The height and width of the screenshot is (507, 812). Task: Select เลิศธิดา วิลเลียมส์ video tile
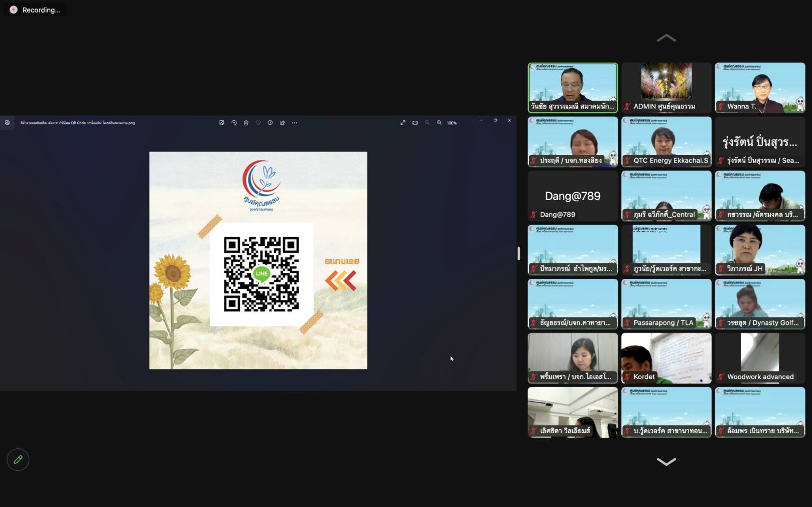[x=573, y=412]
